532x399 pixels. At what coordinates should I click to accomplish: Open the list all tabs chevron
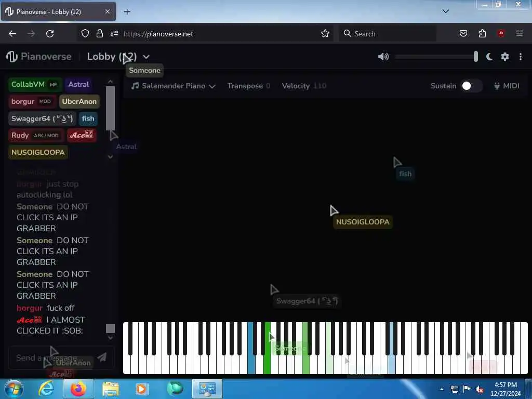click(446, 11)
